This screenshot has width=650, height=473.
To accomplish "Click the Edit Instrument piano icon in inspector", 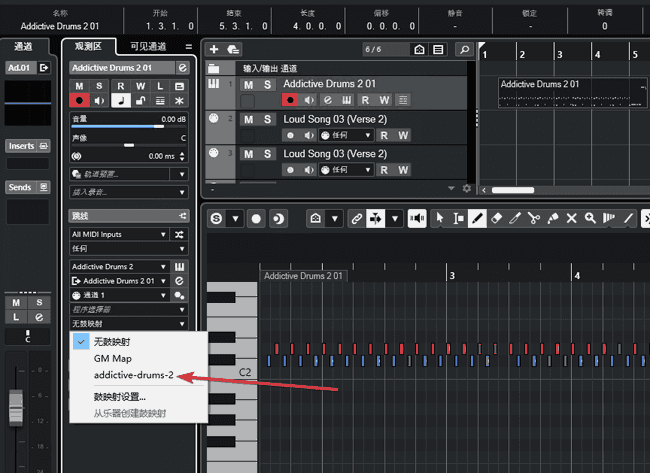I will (179, 267).
